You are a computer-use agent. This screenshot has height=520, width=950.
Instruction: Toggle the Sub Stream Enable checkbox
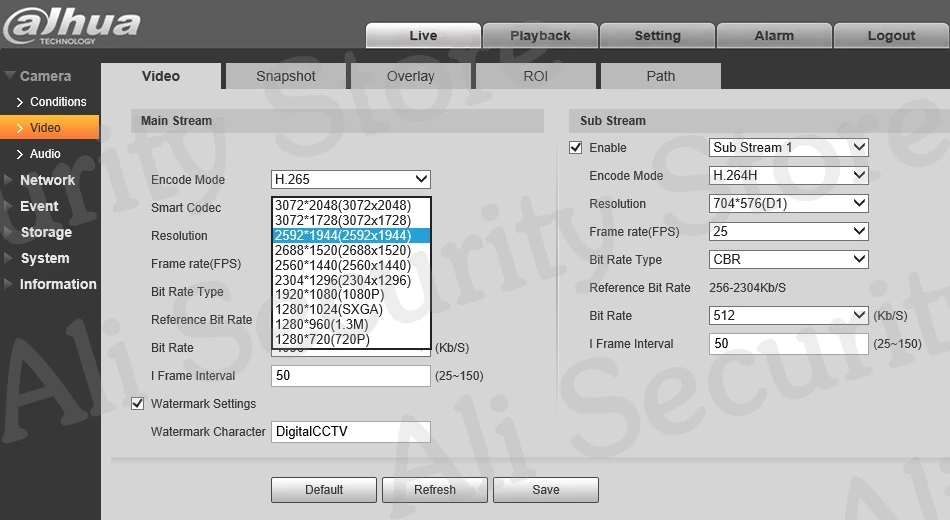[x=576, y=148]
